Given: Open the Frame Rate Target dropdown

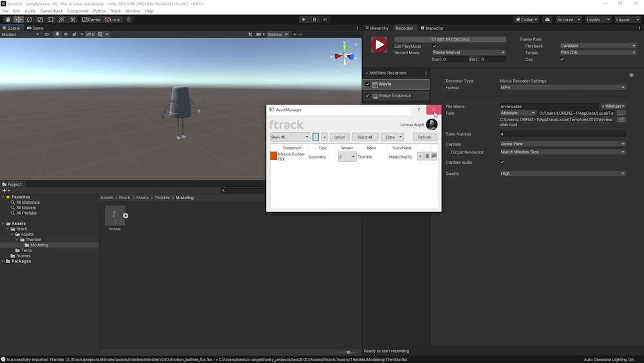Looking at the screenshot, I should pos(598,53).
